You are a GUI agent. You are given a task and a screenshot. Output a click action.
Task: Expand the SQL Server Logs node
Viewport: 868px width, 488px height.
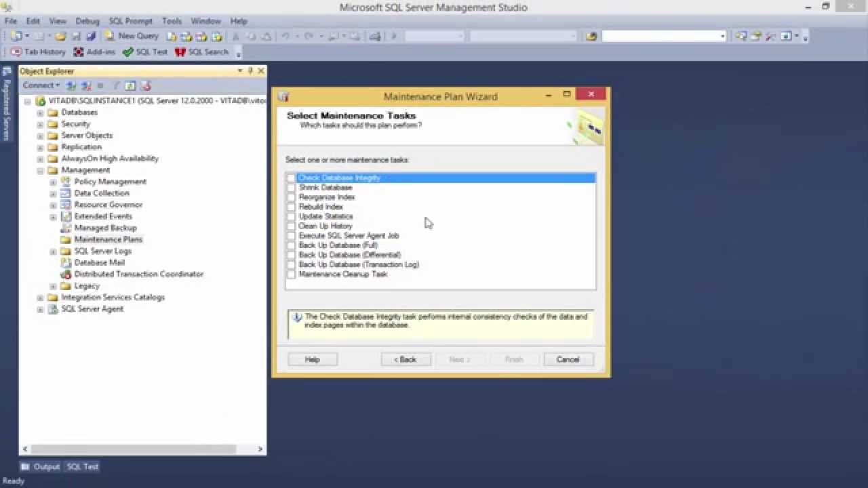(x=53, y=251)
